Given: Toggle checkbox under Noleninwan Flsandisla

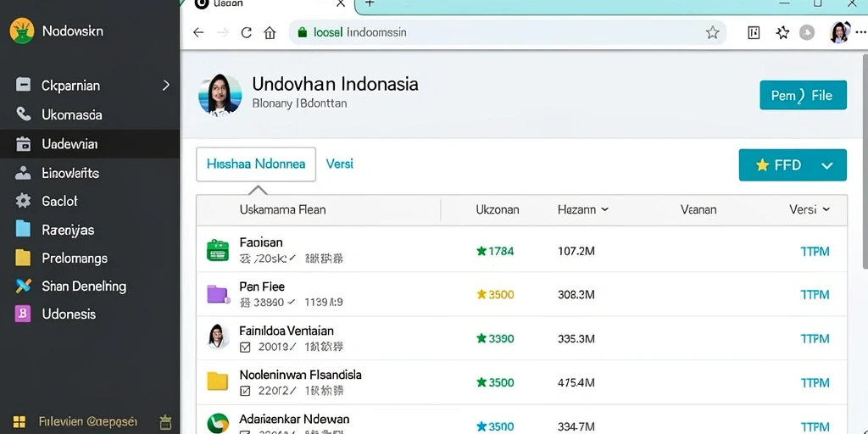Looking at the screenshot, I should pos(245,392).
